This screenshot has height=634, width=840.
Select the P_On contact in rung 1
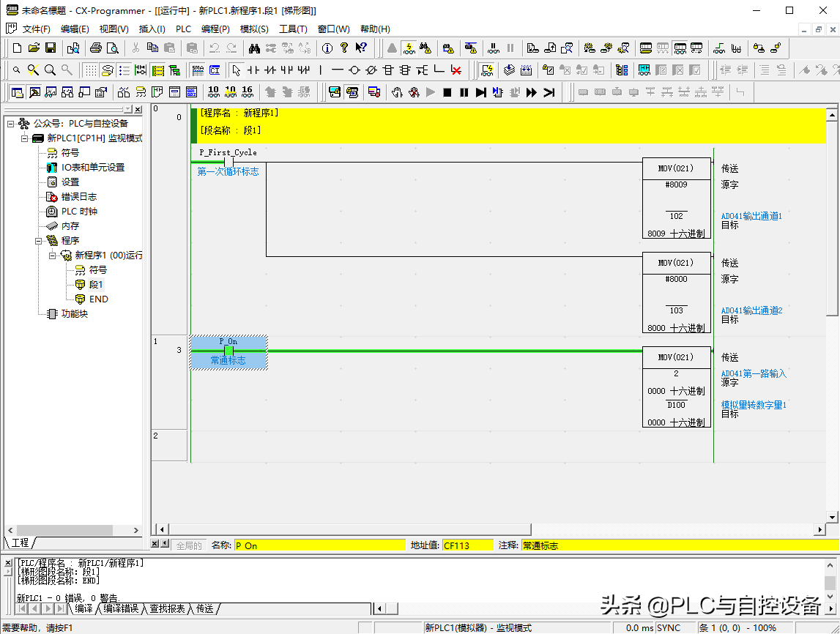[x=228, y=351]
